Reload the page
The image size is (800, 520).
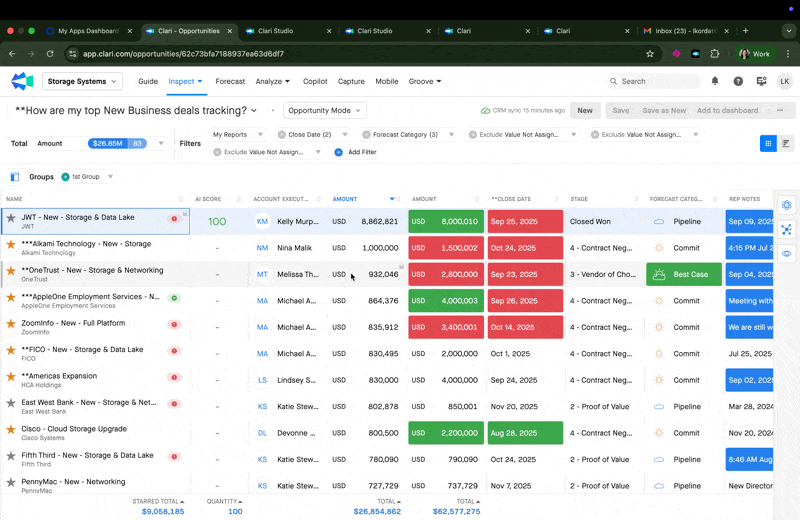[x=49, y=54]
